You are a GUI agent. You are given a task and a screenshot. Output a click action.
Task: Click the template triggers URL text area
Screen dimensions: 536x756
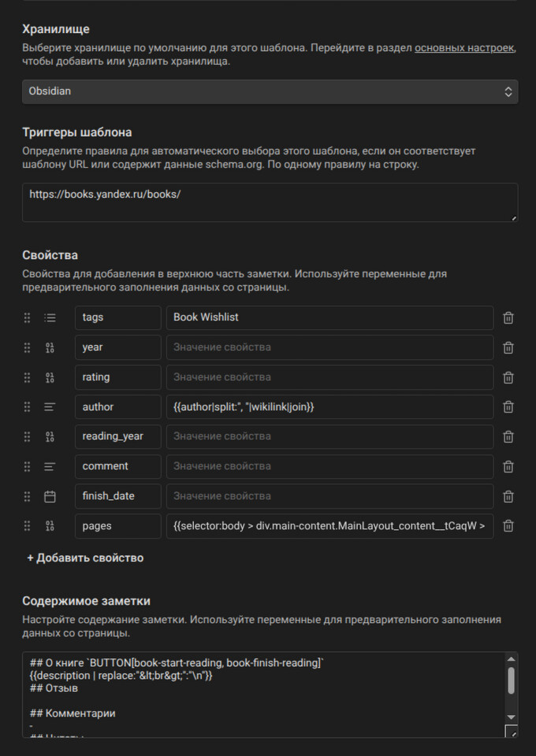pyautogui.click(x=270, y=202)
